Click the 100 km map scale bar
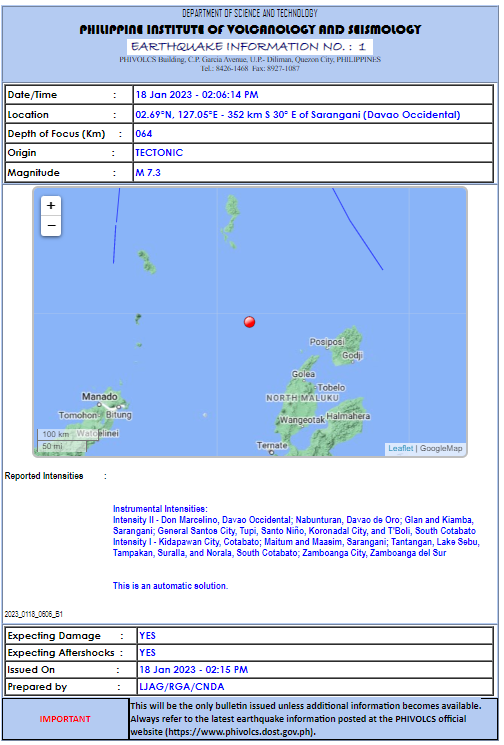Image resolution: width=504 pixels, height=745 pixels. coord(68,434)
